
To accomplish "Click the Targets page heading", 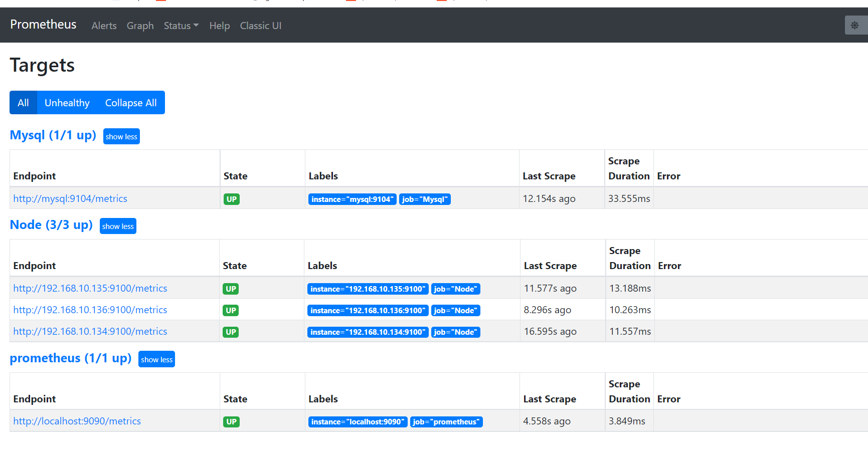I will (x=42, y=65).
